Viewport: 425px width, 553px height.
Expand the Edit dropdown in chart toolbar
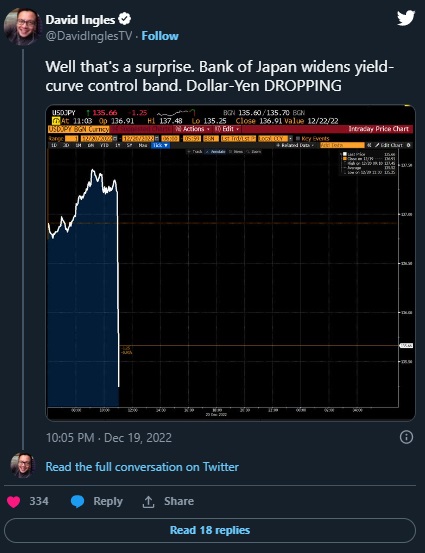coord(227,129)
